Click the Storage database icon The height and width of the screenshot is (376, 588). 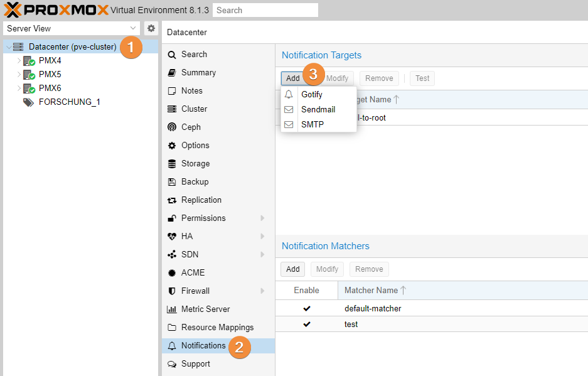[172, 164]
